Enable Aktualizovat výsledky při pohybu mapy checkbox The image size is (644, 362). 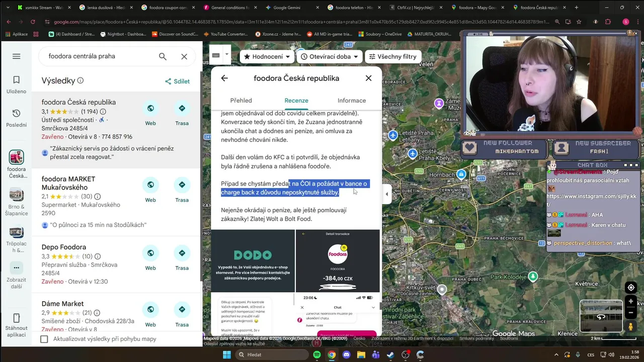point(44,339)
